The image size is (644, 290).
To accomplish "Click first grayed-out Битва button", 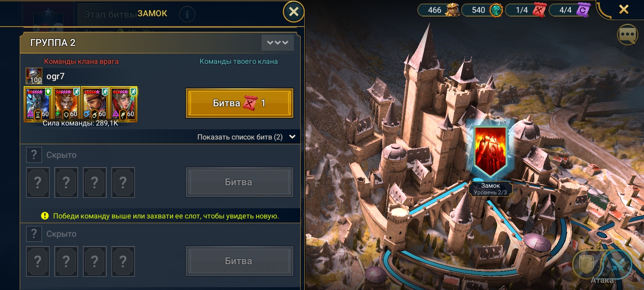I will 239,182.
